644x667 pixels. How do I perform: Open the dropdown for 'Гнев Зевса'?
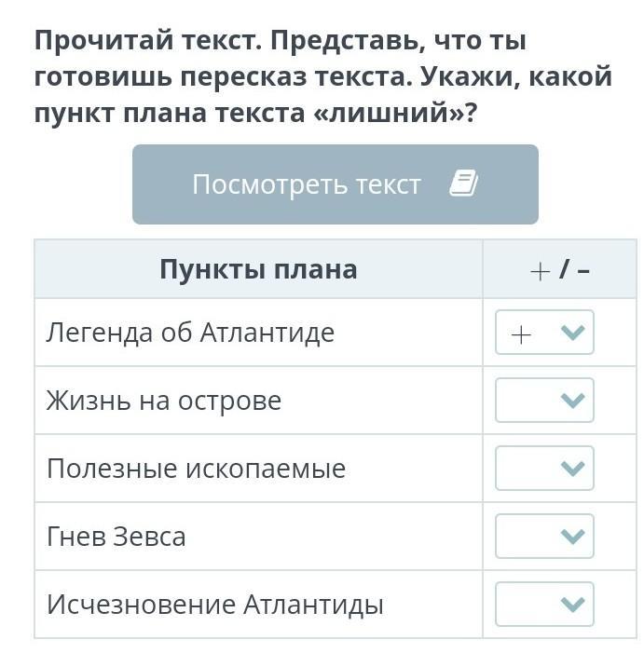[x=544, y=536]
